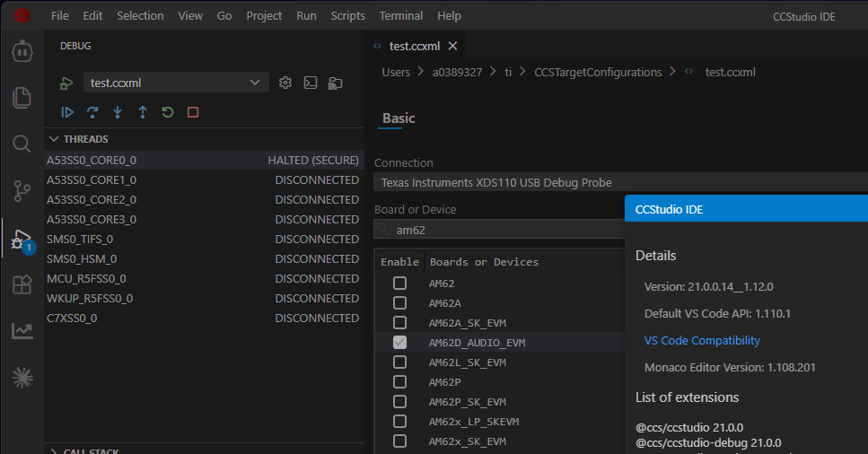Close the test.ccxml editor tab
868x454 pixels.
coord(452,46)
